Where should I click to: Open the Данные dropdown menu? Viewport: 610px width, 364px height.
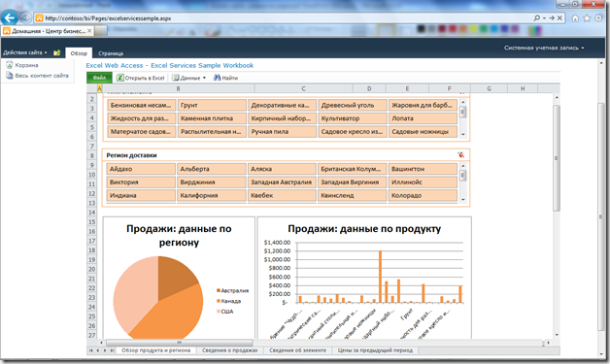tap(189, 78)
